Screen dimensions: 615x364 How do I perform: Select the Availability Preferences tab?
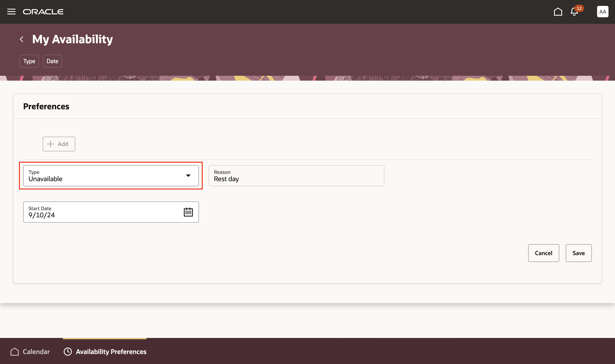pos(111,351)
